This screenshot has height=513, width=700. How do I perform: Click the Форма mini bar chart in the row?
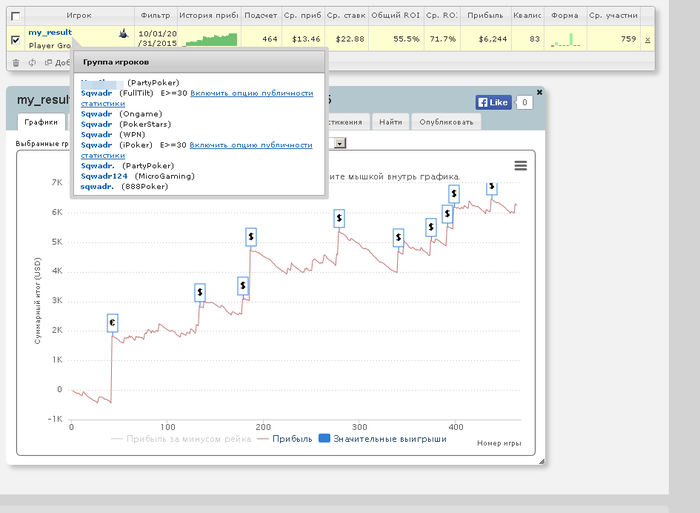[x=565, y=40]
